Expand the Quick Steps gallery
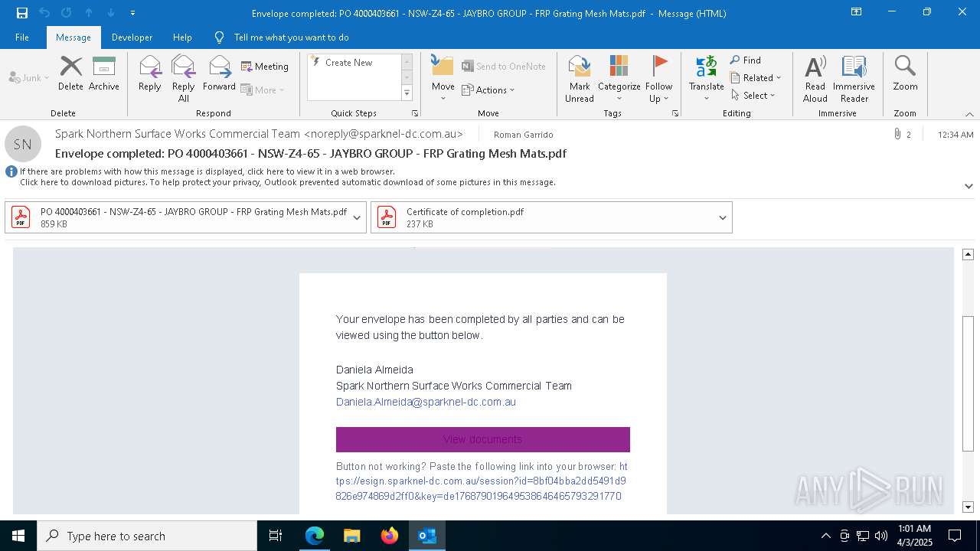Screen dimensions: 980x551 pos(407,93)
